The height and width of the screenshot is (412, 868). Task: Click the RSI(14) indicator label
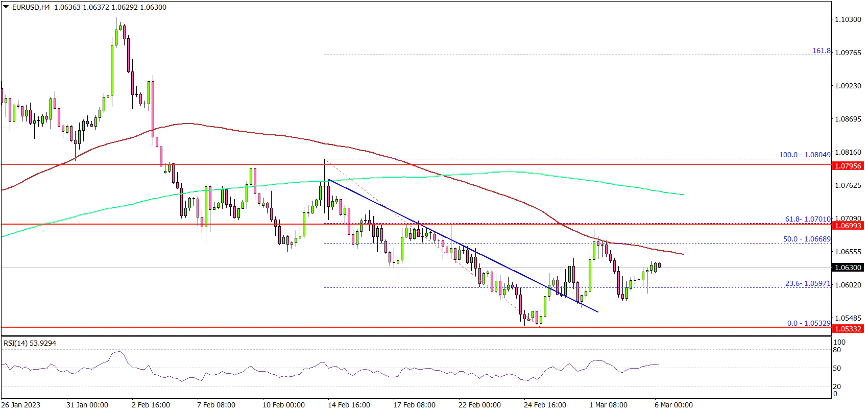(x=30, y=343)
